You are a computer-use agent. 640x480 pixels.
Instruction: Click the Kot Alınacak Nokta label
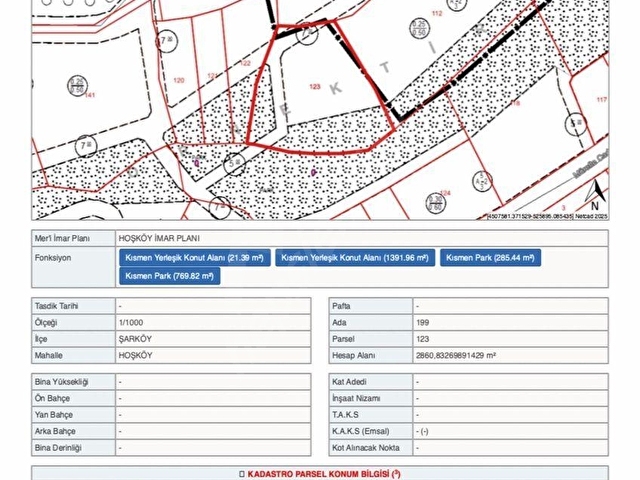[x=365, y=448]
